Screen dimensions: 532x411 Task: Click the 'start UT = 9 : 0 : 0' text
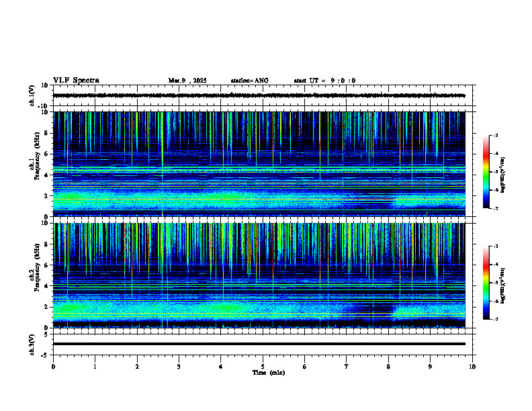click(324, 81)
